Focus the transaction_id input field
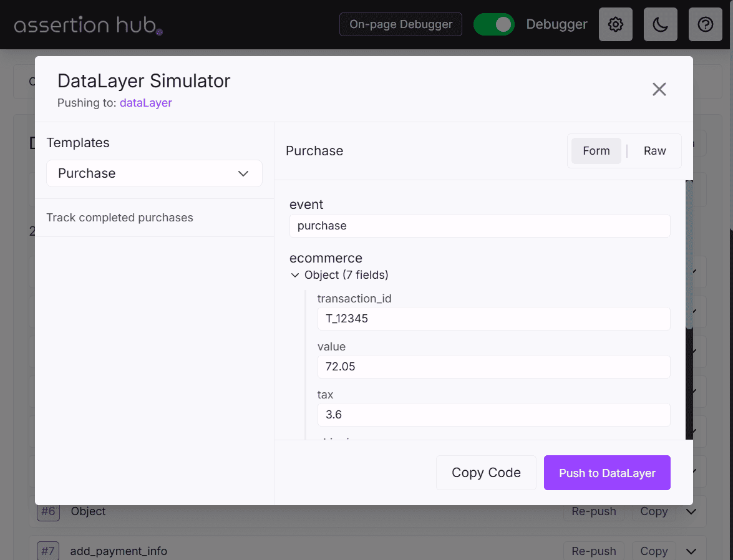This screenshot has width=733, height=560. [493, 319]
